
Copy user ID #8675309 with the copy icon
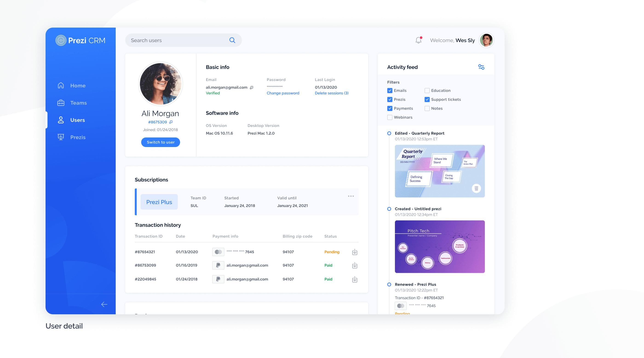[x=171, y=122]
